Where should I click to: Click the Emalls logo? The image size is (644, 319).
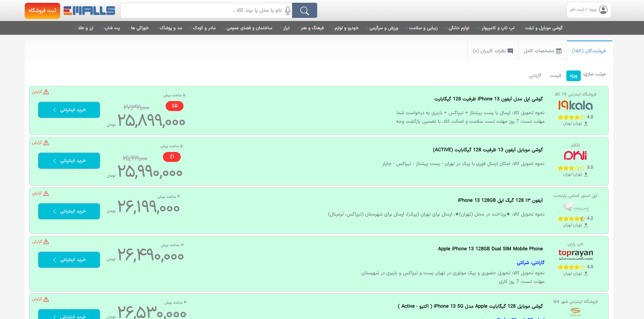(x=89, y=11)
